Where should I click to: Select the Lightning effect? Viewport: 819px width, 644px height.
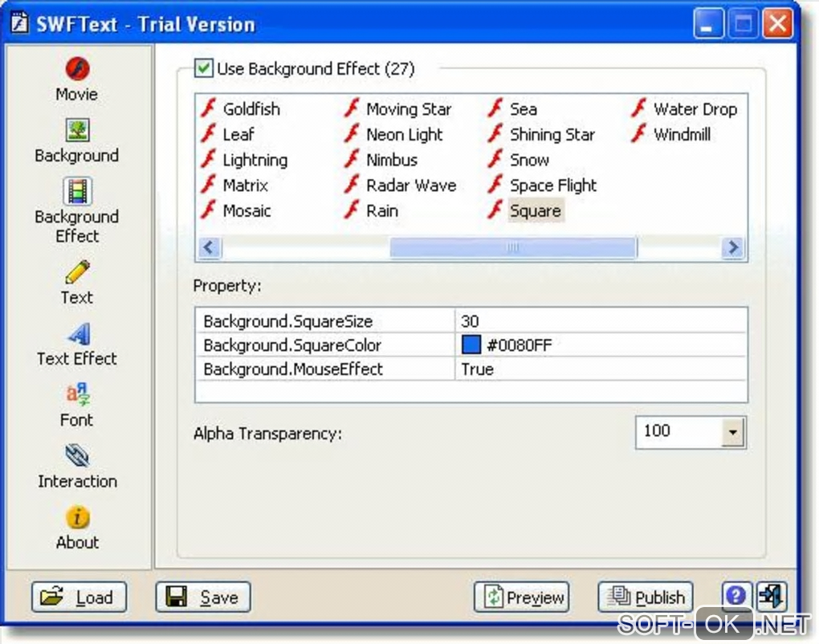tap(255, 160)
